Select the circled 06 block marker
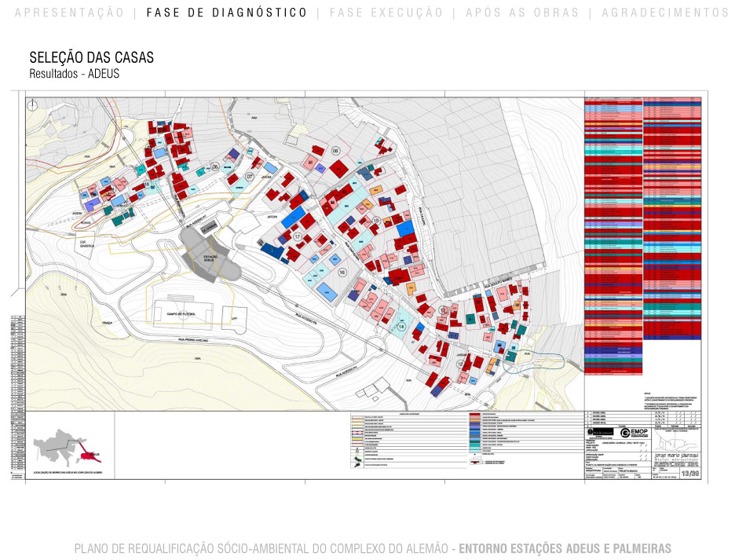The image size is (746, 560). click(x=215, y=167)
